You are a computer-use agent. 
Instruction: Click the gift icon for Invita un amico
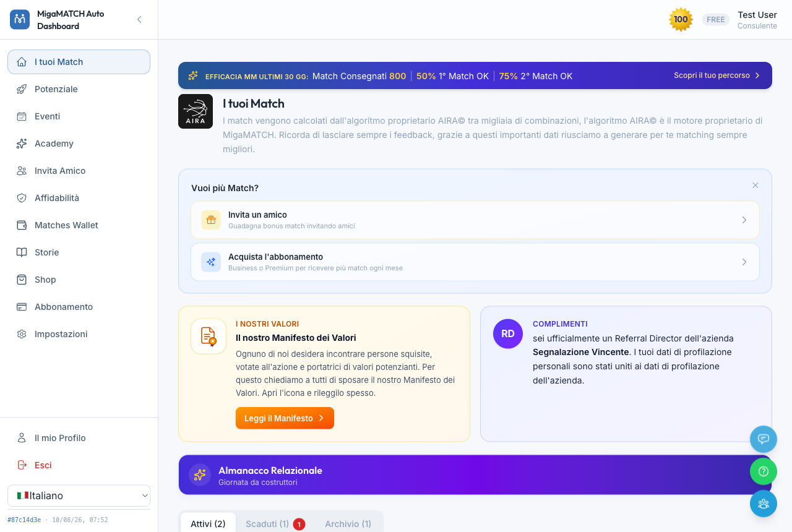211,220
